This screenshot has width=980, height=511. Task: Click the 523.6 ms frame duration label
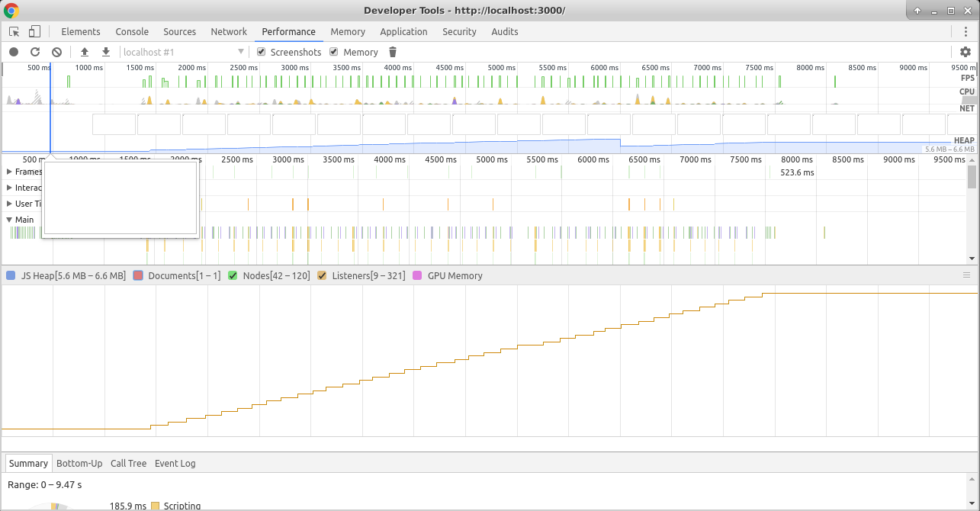797,172
